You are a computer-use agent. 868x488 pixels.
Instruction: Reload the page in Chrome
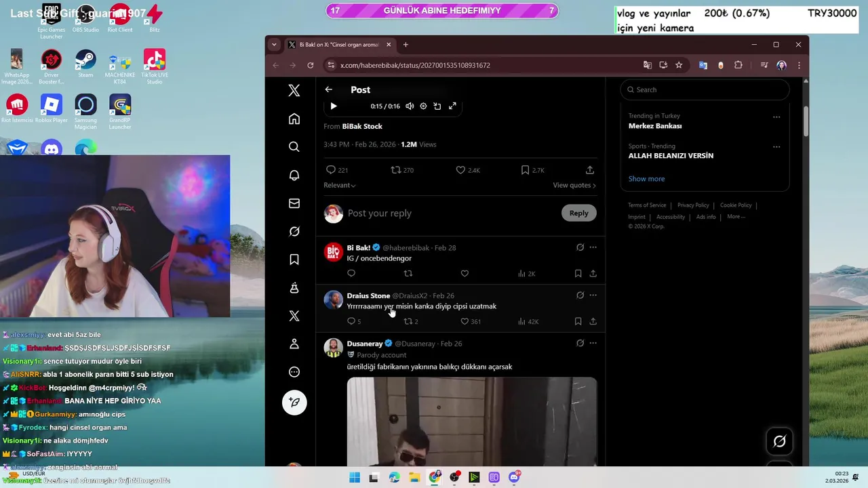(311, 65)
